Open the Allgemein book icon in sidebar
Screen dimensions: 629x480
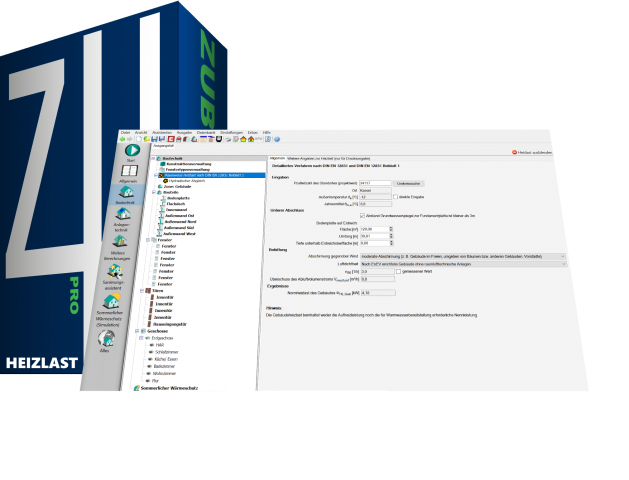point(129,171)
